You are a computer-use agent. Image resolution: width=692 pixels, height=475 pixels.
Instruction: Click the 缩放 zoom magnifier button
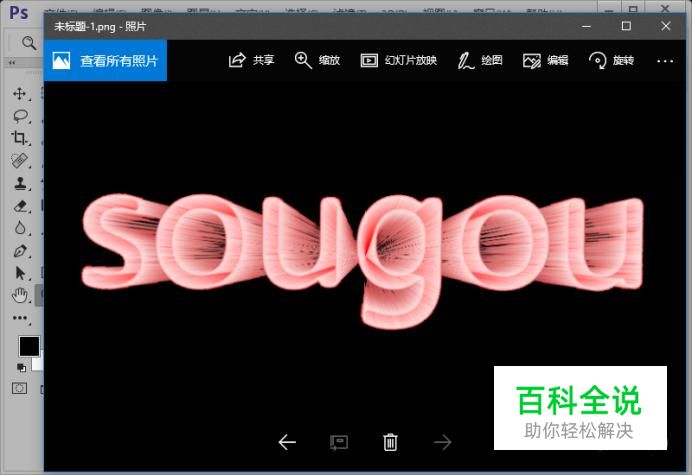coord(317,60)
